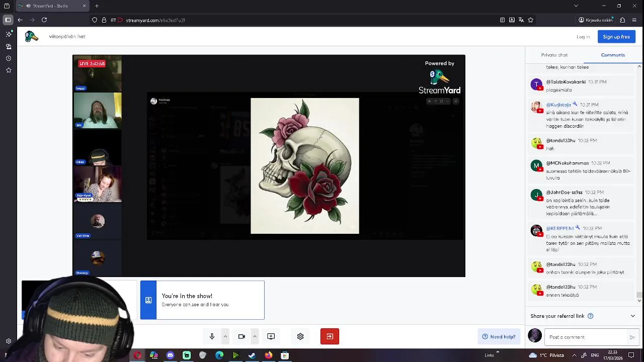
Task: Open the referral link help icon
Action: [591, 316]
